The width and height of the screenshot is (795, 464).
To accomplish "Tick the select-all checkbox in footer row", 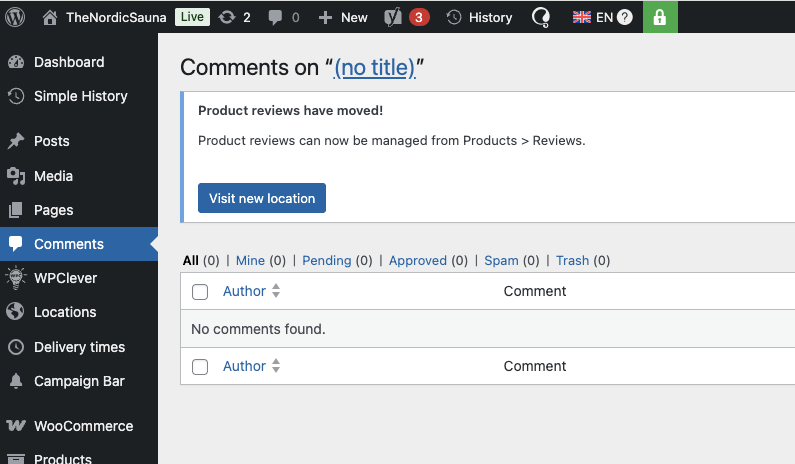I will pyautogui.click(x=200, y=367).
